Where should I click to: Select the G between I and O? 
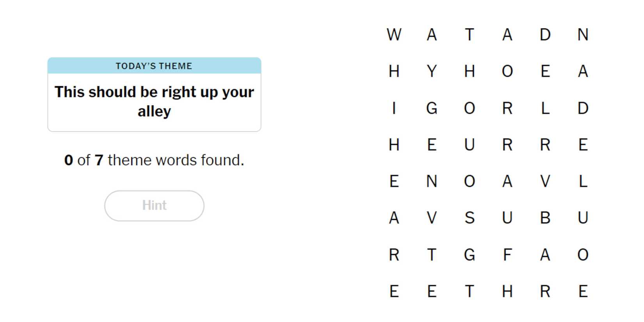pos(432,108)
